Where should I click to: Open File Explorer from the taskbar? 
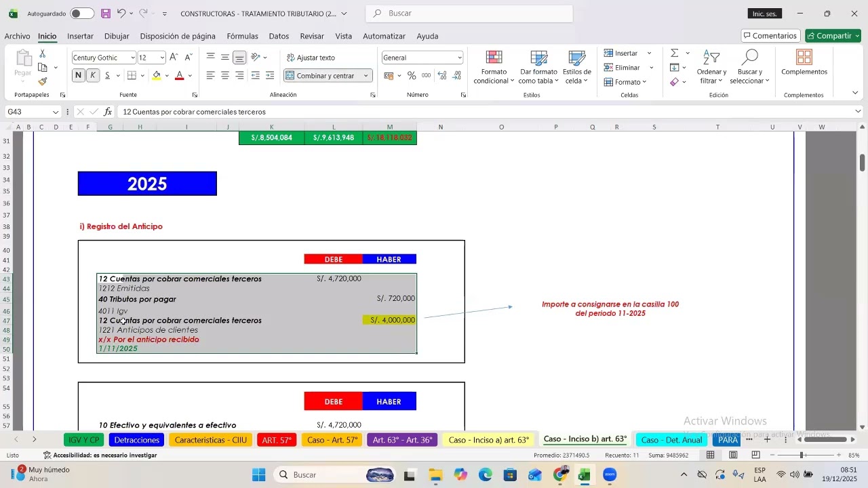pyautogui.click(x=435, y=475)
